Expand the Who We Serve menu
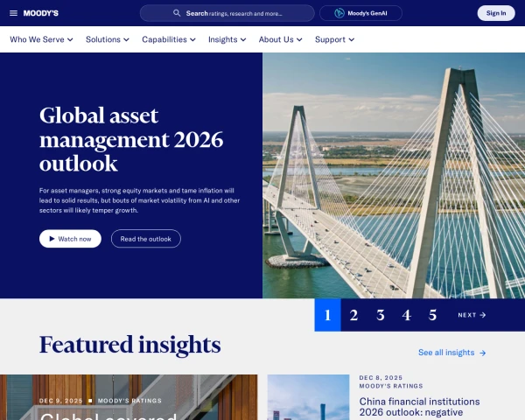This screenshot has height=420, width=525. pos(41,39)
